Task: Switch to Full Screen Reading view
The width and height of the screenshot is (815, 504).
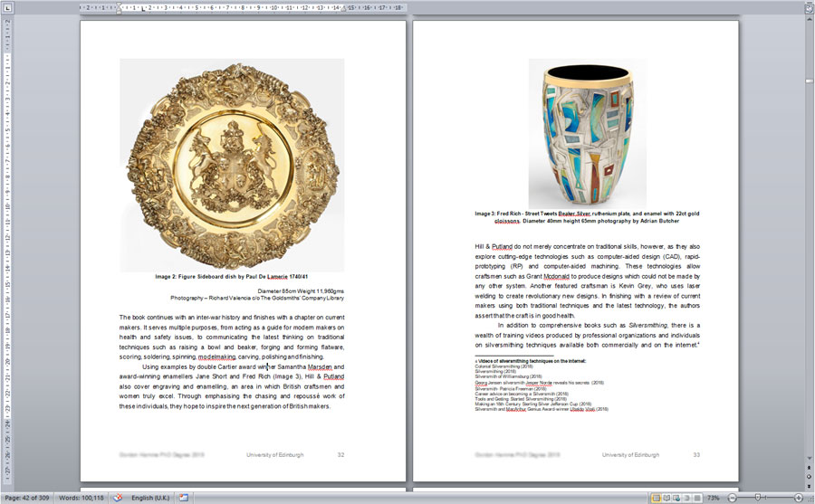Action: point(666,498)
